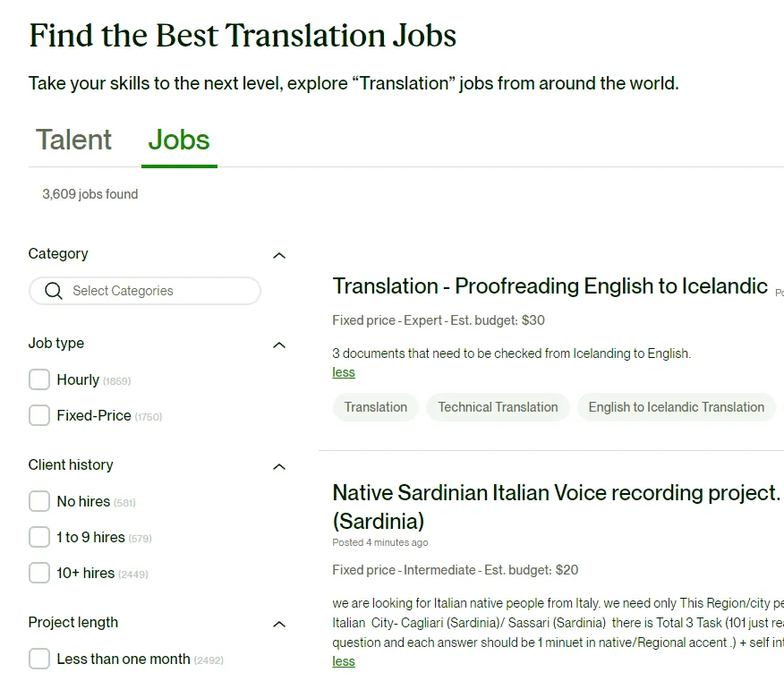Click the Translation skill tag
The width and height of the screenshot is (784, 681).
pos(375,407)
